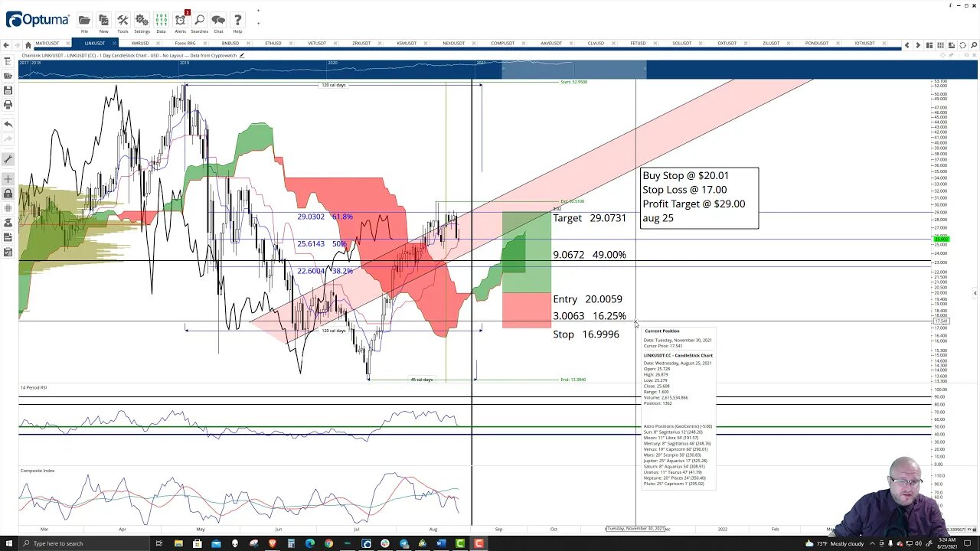This screenshot has width=980, height=551.
Task: Switch to the XMRUSD tab
Action: (140, 44)
